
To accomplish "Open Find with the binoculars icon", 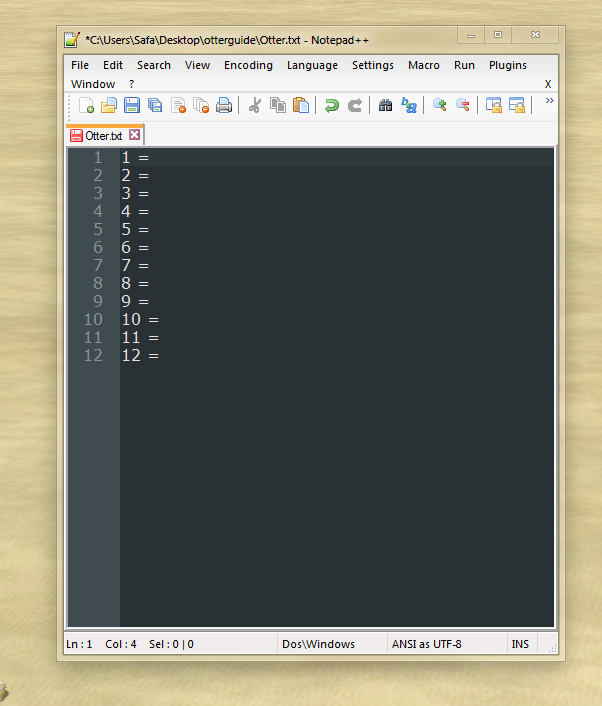I will coord(385,105).
